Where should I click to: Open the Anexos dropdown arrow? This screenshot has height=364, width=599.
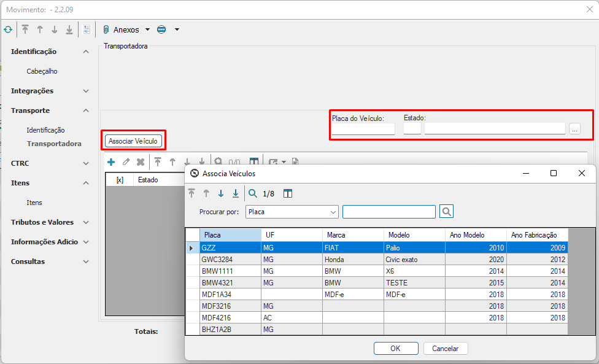tap(147, 29)
